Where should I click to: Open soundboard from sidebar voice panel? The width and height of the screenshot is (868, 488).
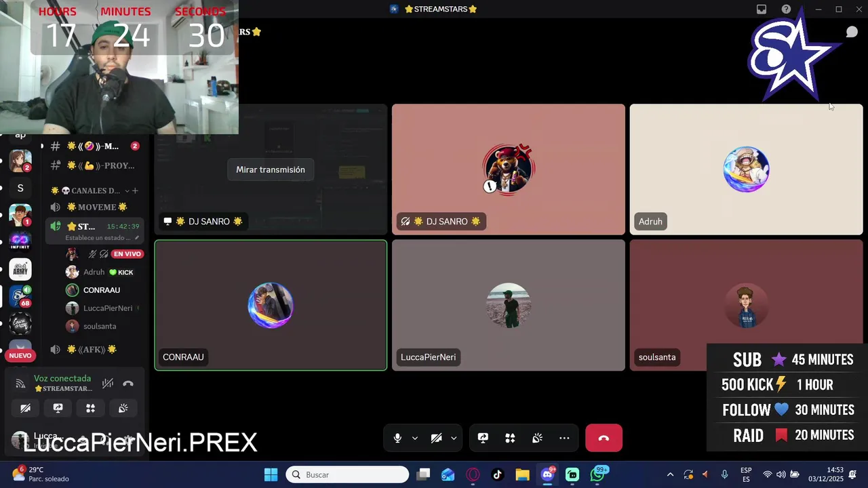pos(123,408)
